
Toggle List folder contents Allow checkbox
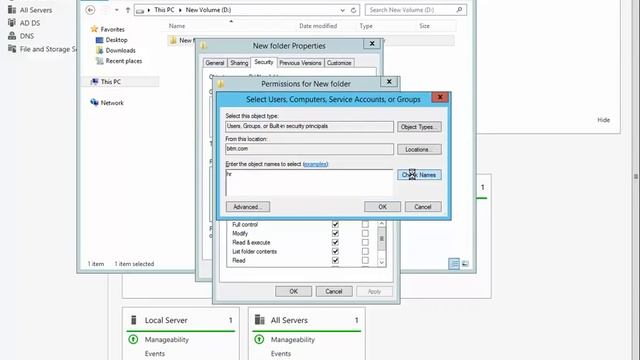(x=335, y=251)
